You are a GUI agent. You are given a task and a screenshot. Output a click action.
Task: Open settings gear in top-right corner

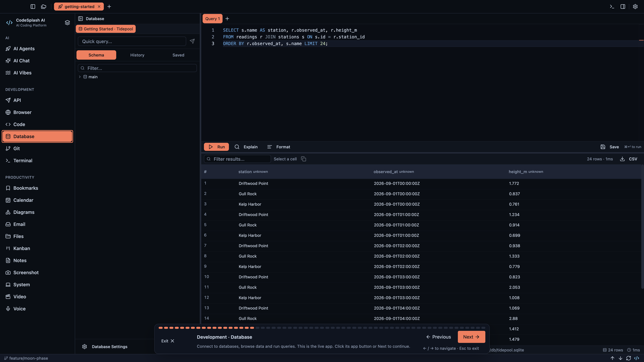click(635, 7)
